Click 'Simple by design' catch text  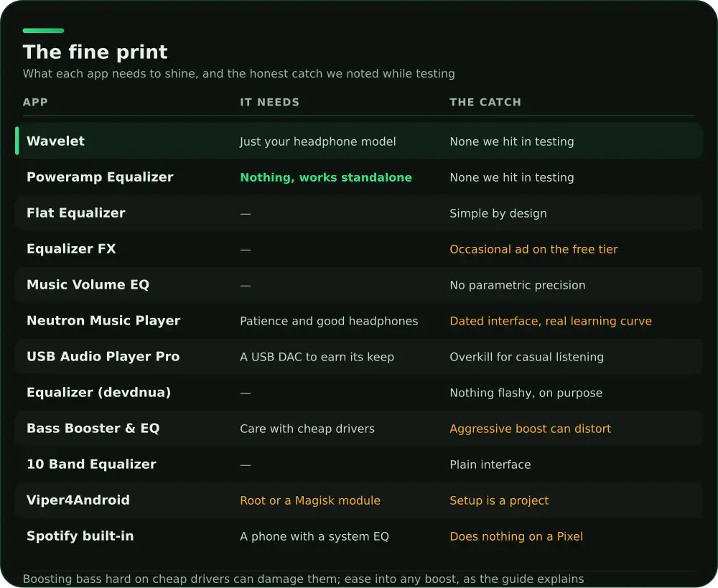coord(498,213)
